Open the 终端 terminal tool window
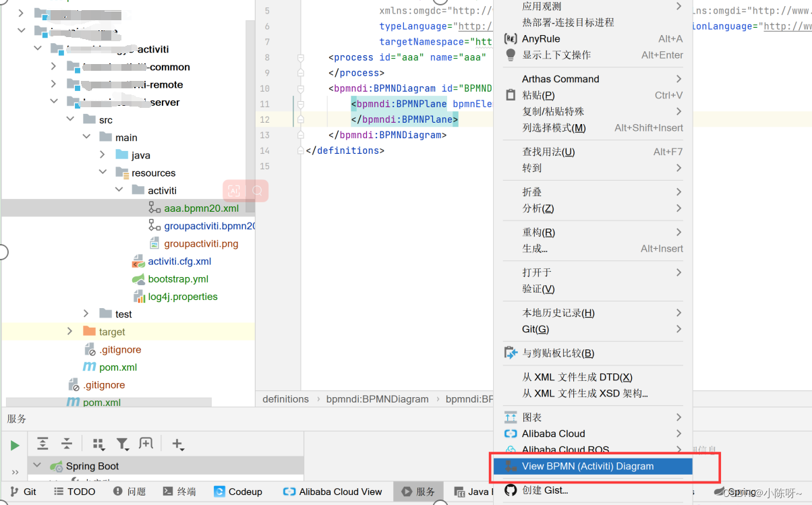The width and height of the screenshot is (812, 505). point(179,492)
